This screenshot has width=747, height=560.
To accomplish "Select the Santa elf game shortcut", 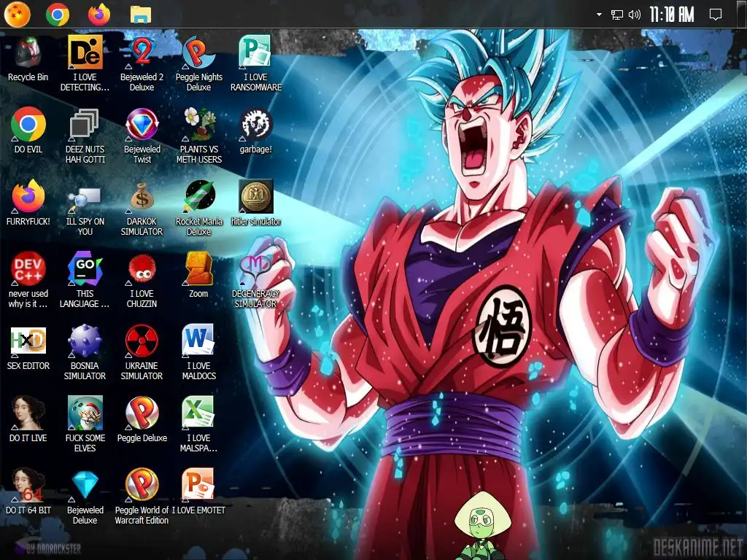I will pyautogui.click(x=85, y=424).
